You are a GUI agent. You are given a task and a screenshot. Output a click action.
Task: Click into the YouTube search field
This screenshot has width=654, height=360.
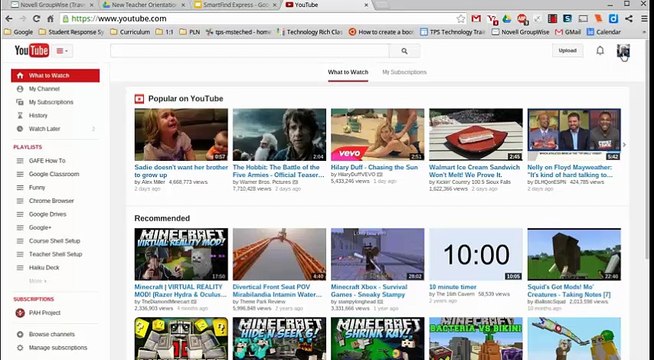click(x=249, y=51)
